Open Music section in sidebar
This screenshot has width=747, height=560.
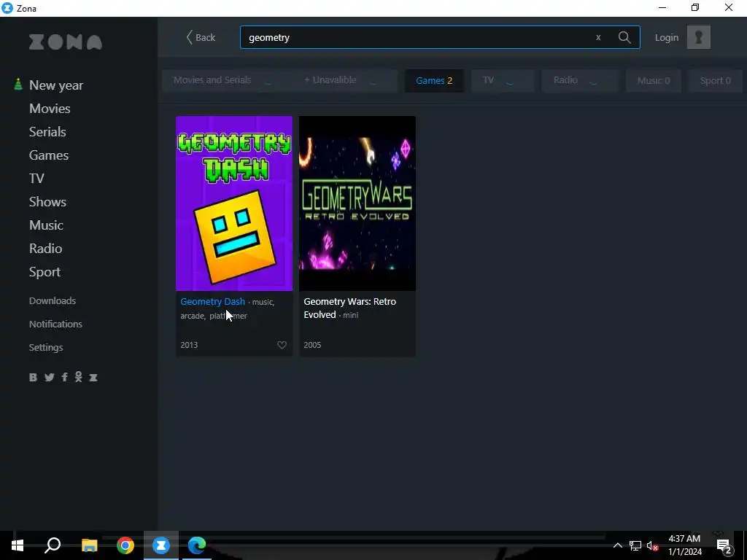click(46, 225)
